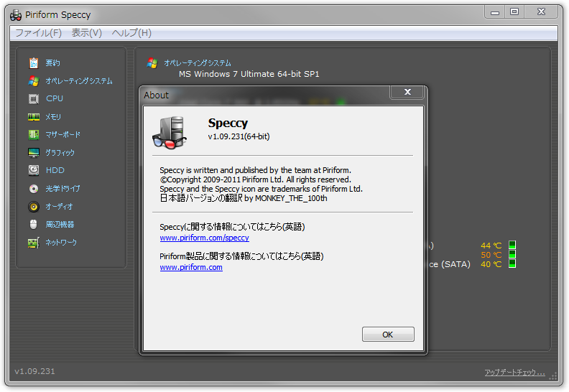This screenshot has height=392, width=569.
Task: Click the v1.09.231(64-bit) text in About
Action: coord(239,136)
